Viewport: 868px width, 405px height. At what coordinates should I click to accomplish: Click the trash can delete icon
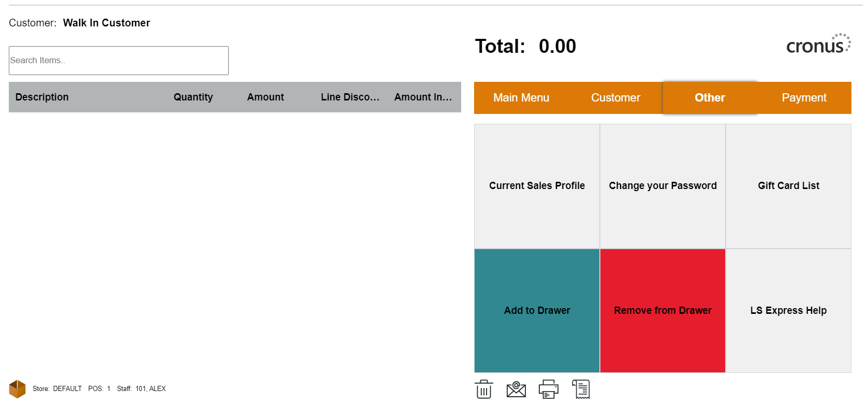(x=483, y=389)
